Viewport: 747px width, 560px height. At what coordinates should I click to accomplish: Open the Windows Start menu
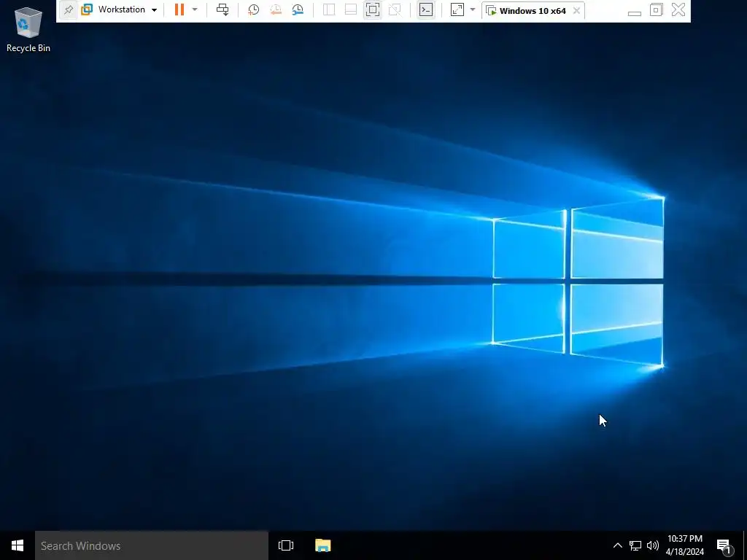[18, 545]
